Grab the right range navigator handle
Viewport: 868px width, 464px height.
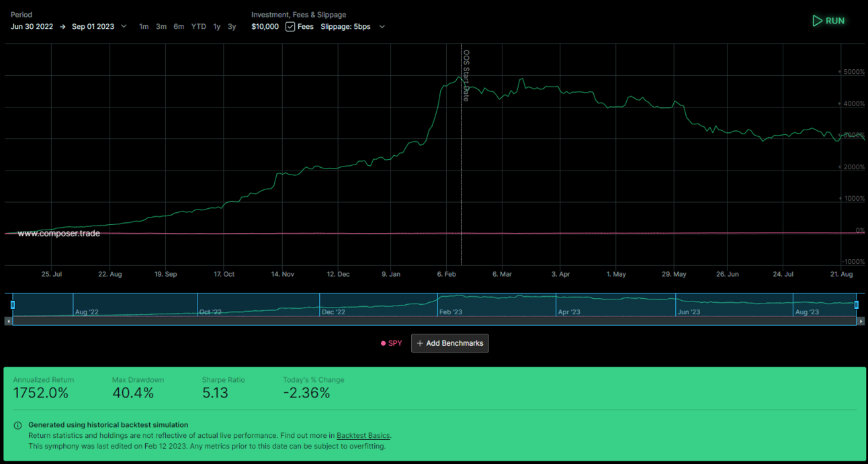click(x=857, y=305)
